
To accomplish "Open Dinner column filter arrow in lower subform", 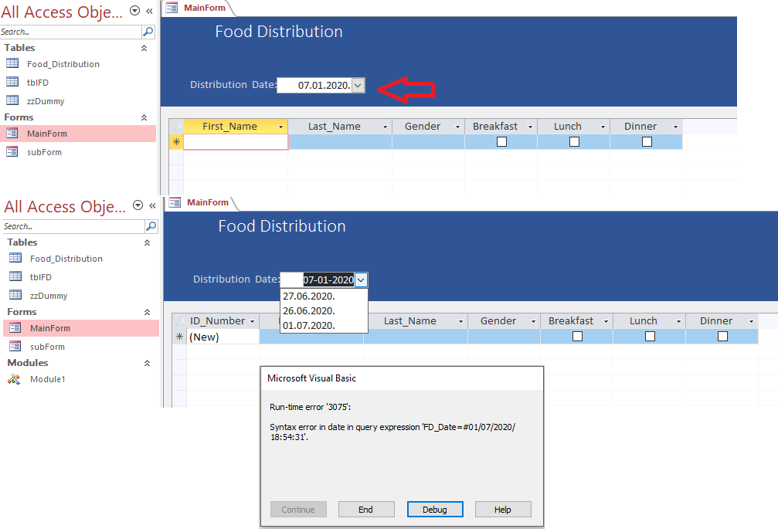I will click(x=751, y=321).
